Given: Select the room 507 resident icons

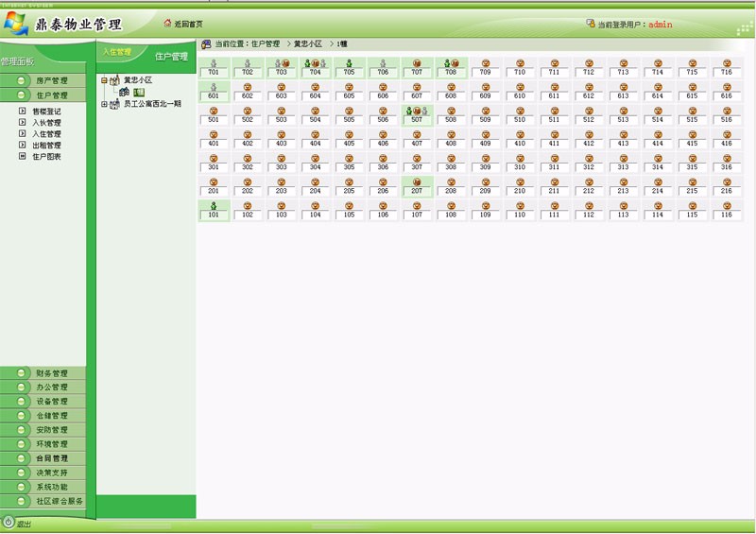Looking at the screenshot, I should click(417, 111).
